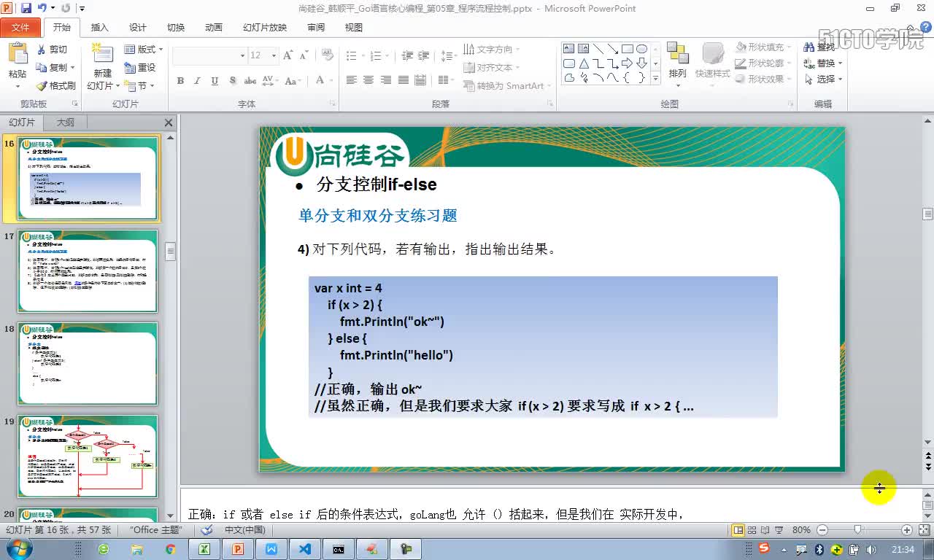Click the Copy (复制) button
Image resolution: width=934 pixels, height=560 pixels.
pyautogui.click(x=55, y=68)
